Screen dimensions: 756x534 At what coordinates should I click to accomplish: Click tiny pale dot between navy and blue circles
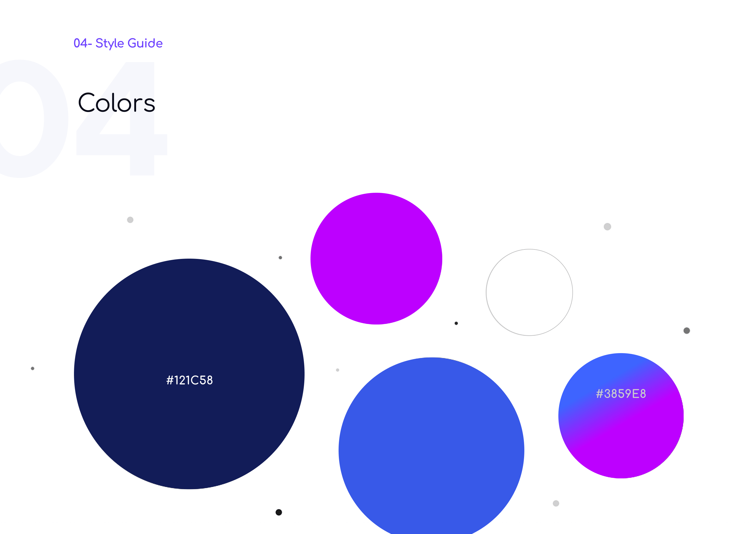point(337,370)
